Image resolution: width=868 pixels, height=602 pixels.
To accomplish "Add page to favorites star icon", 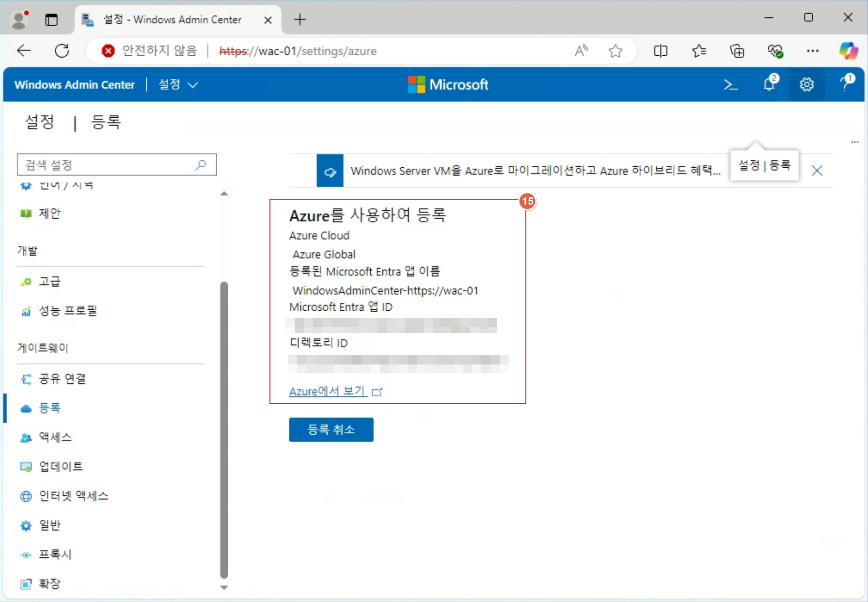I will (x=615, y=51).
